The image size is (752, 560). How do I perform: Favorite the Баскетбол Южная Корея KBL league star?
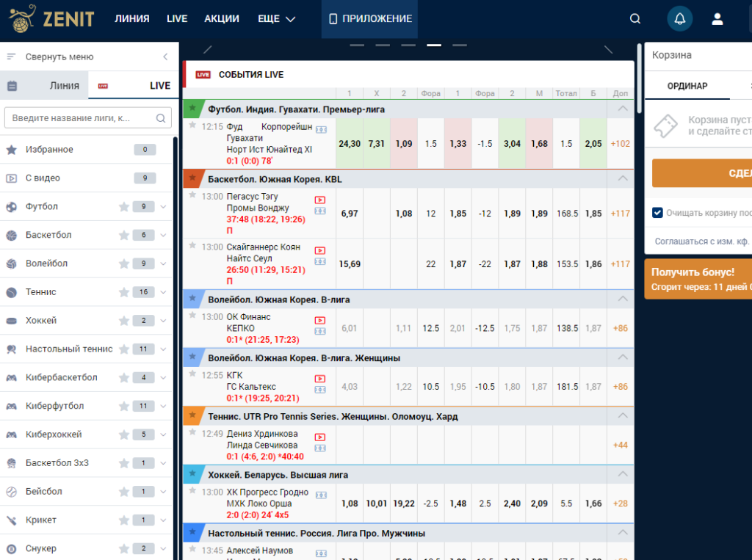pyautogui.click(x=192, y=178)
